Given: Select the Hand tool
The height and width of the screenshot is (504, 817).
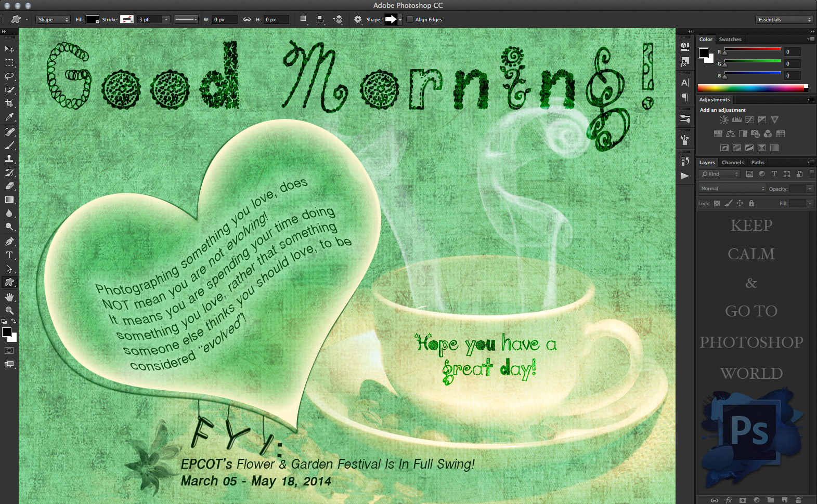Looking at the screenshot, I should tap(9, 297).
